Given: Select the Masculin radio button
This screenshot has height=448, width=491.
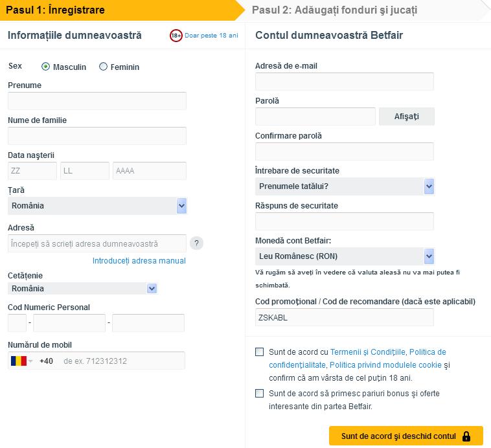Looking at the screenshot, I should (45, 67).
